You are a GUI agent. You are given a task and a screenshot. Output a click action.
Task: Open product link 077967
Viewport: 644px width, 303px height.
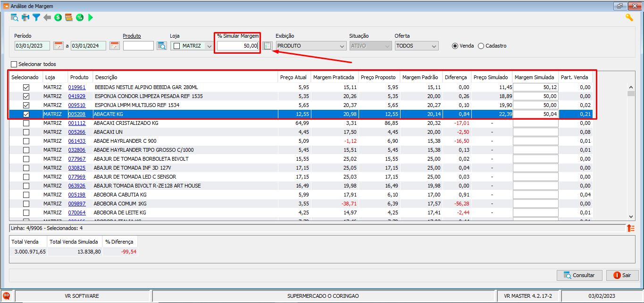click(77, 159)
